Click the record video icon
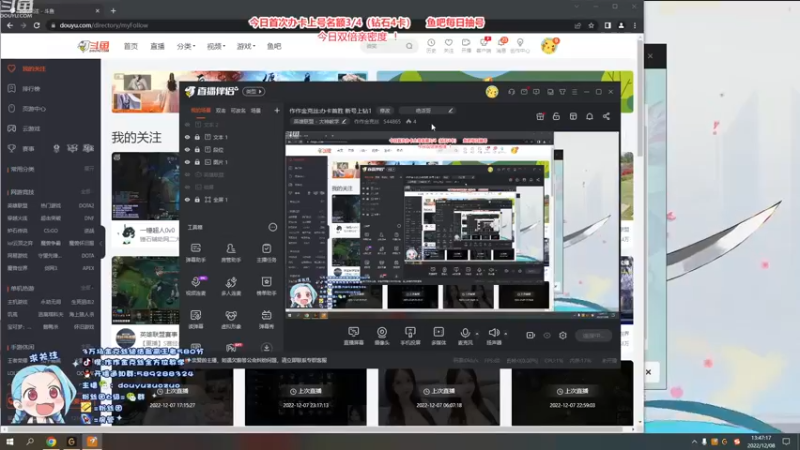 tap(530, 335)
